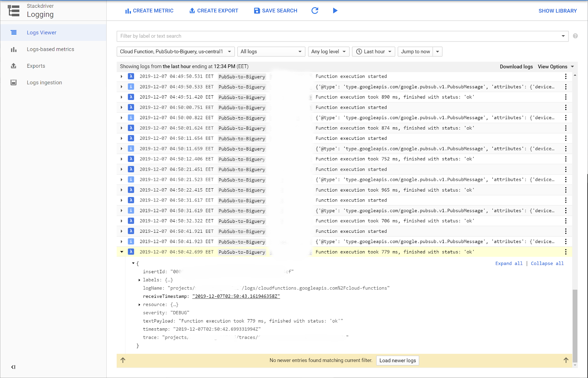Click a lambda severity icon on a log row
Viewport: 588px width, 378px height.
click(x=131, y=76)
